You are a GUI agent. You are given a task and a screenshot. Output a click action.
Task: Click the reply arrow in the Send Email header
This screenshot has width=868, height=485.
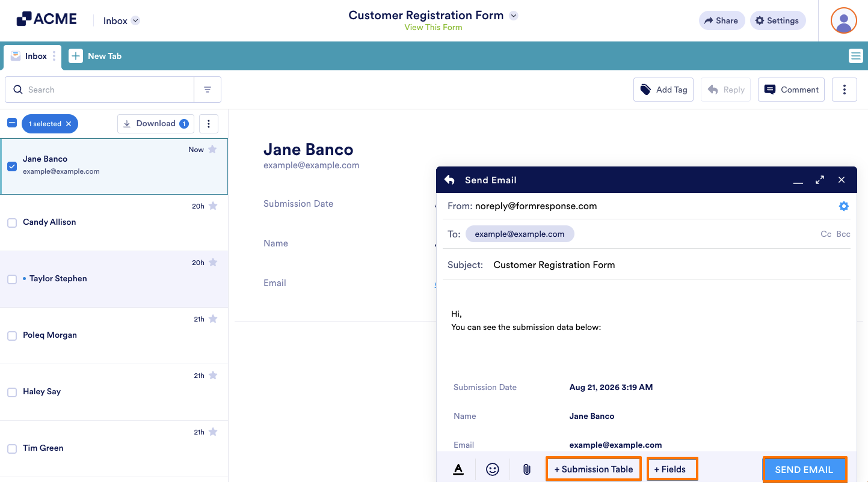[449, 180]
